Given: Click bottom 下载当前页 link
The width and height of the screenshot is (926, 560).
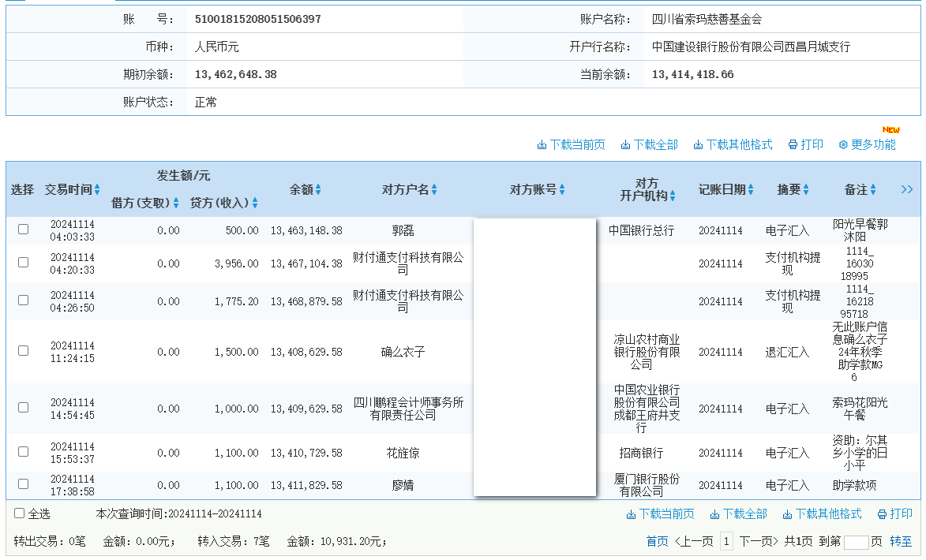Looking at the screenshot, I should [660, 514].
